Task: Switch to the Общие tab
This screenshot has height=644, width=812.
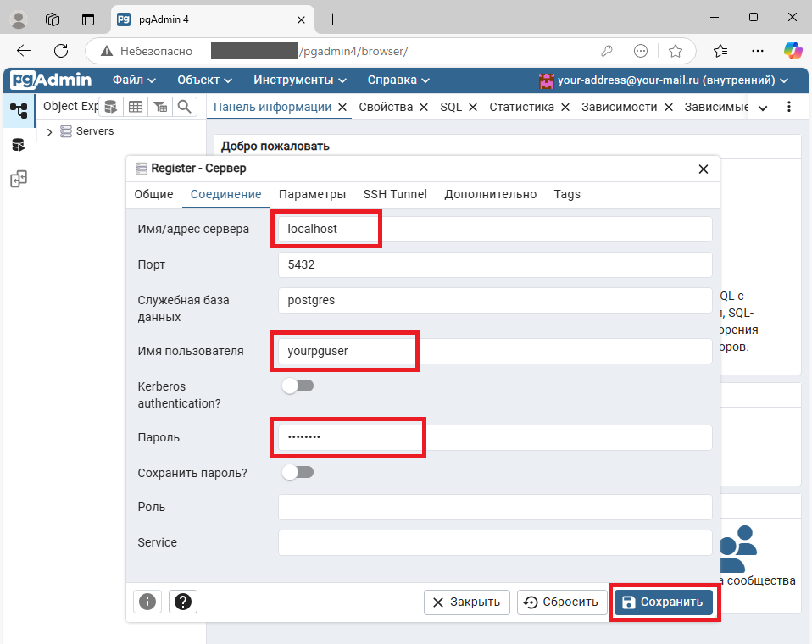Action: click(x=153, y=194)
